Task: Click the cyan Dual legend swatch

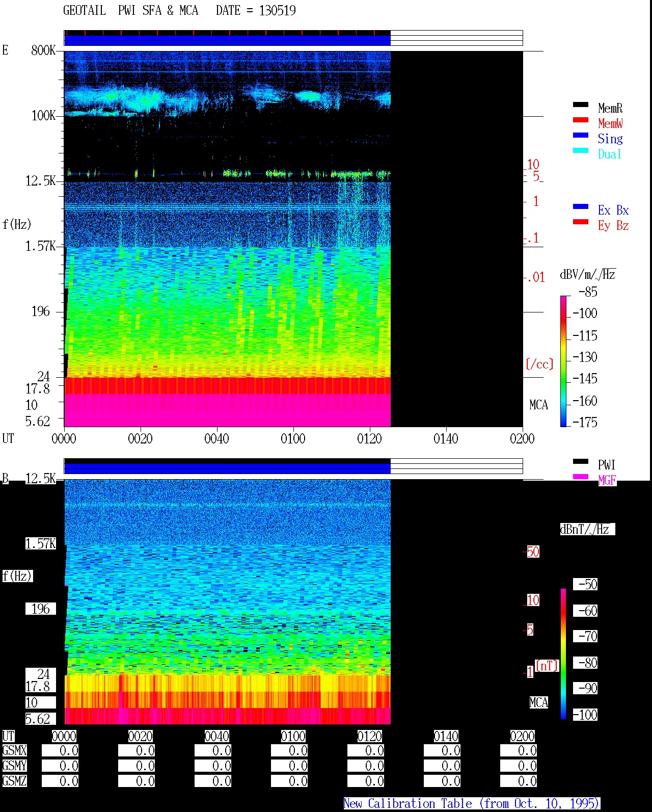Action: [x=581, y=150]
